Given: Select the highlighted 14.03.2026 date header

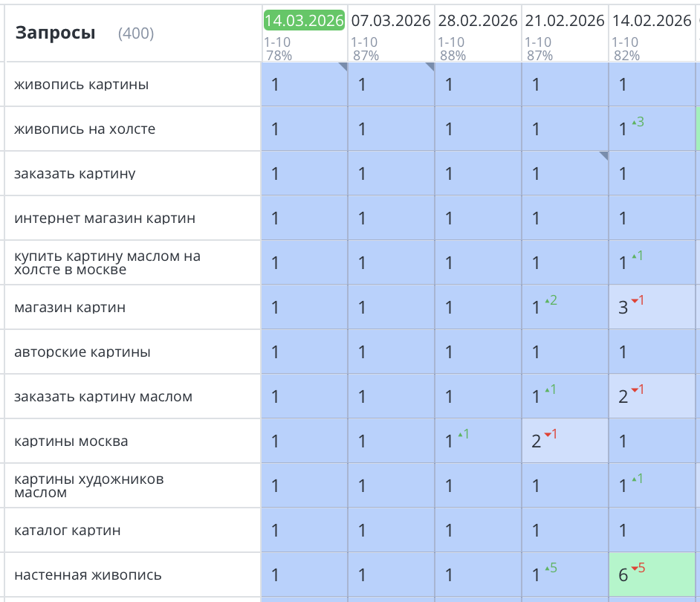Looking at the screenshot, I should coord(304,21).
